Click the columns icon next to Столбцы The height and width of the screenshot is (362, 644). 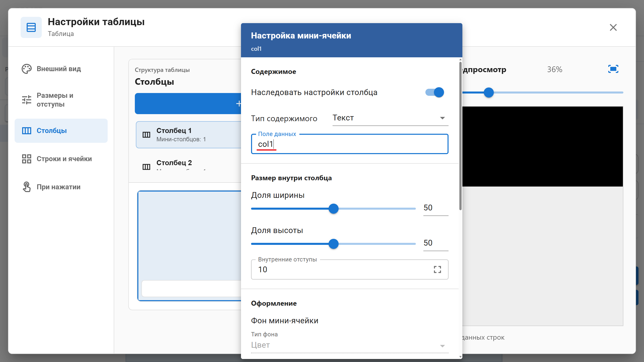[x=27, y=131]
